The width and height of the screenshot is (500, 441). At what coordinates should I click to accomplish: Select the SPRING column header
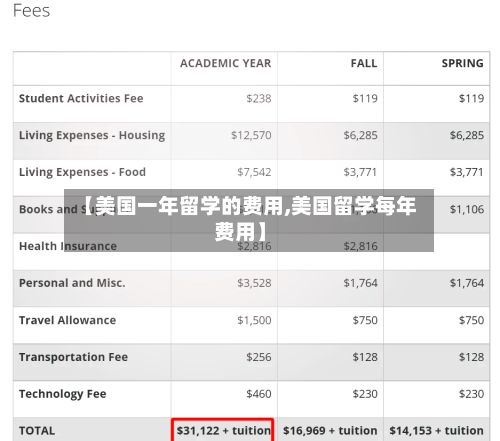coord(463,63)
